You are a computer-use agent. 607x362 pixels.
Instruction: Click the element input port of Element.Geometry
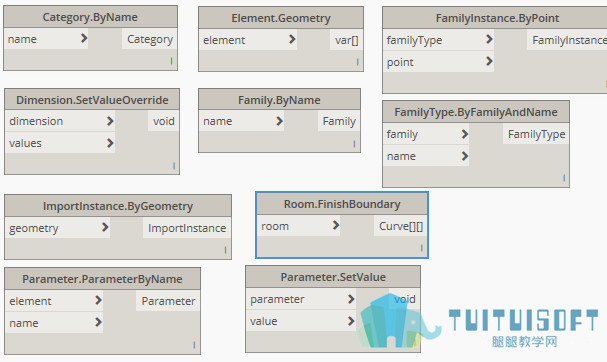pyautogui.click(x=248, y=40)
